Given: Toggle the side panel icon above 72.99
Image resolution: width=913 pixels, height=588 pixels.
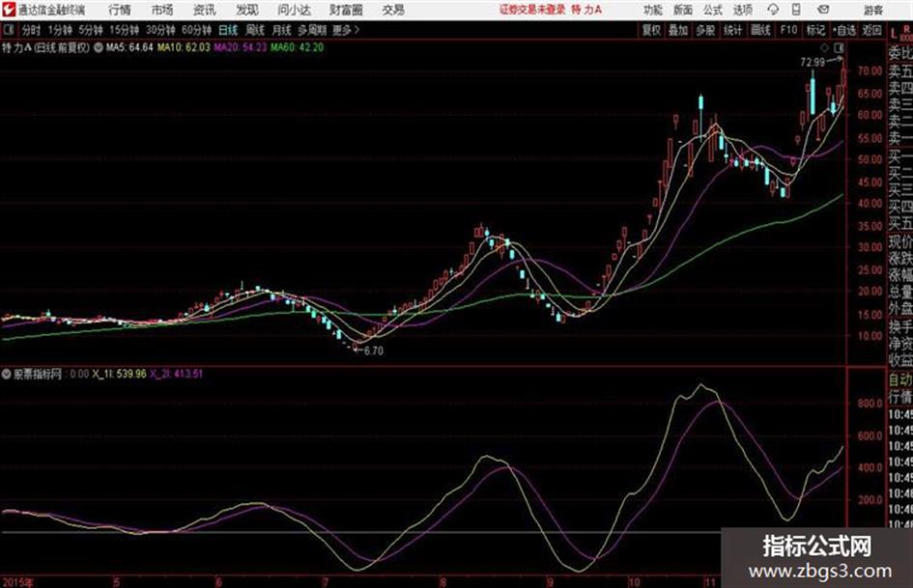Looking at the screenshot, I should tap(839, 47).
